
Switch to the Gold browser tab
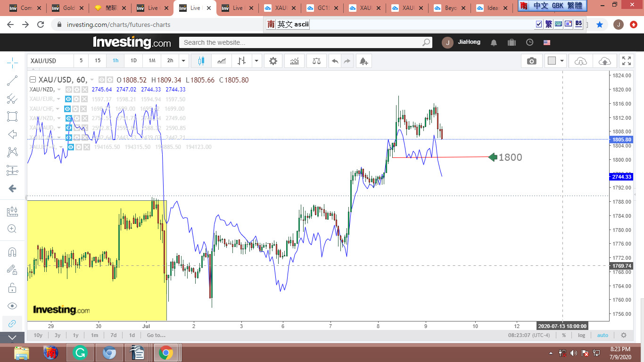(68, 8)
